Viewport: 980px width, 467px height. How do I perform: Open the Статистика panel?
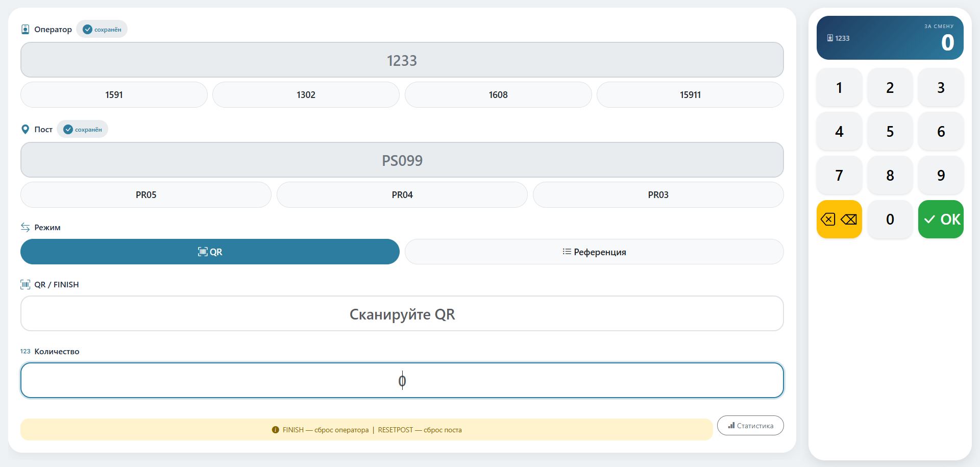[x=750, y=426]
